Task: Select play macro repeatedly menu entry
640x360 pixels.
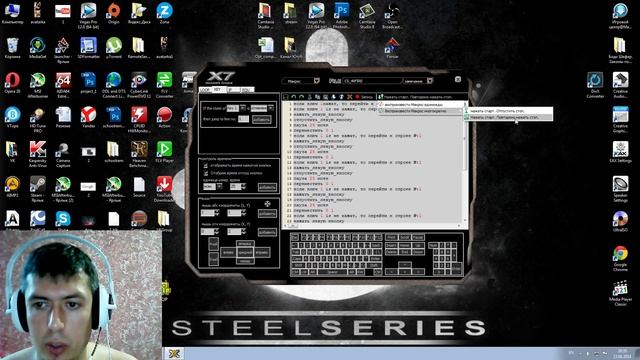Action: (x=420, y=111)
